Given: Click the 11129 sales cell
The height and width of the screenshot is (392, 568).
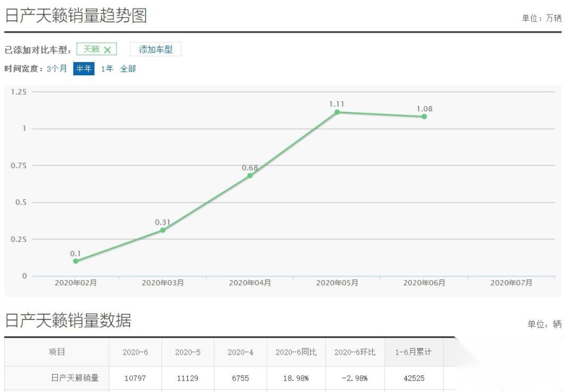Looking at the screenshot, I should tap(187, 378).
